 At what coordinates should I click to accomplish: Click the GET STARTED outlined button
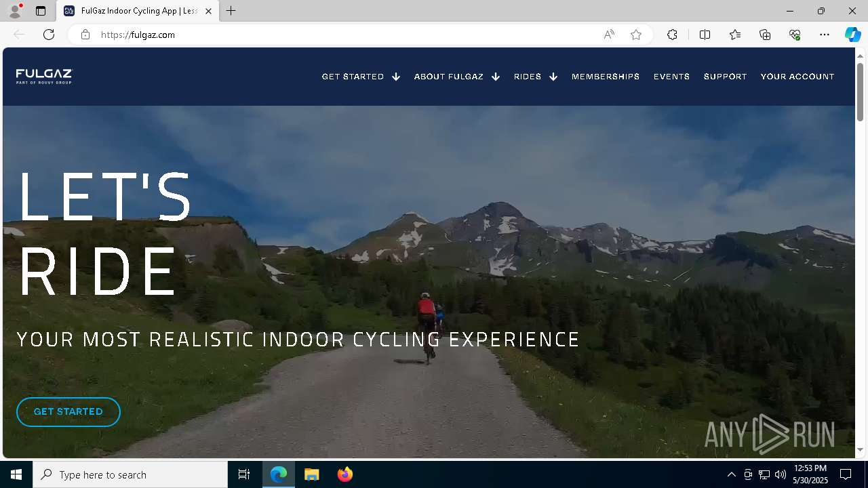coord(68,412)
